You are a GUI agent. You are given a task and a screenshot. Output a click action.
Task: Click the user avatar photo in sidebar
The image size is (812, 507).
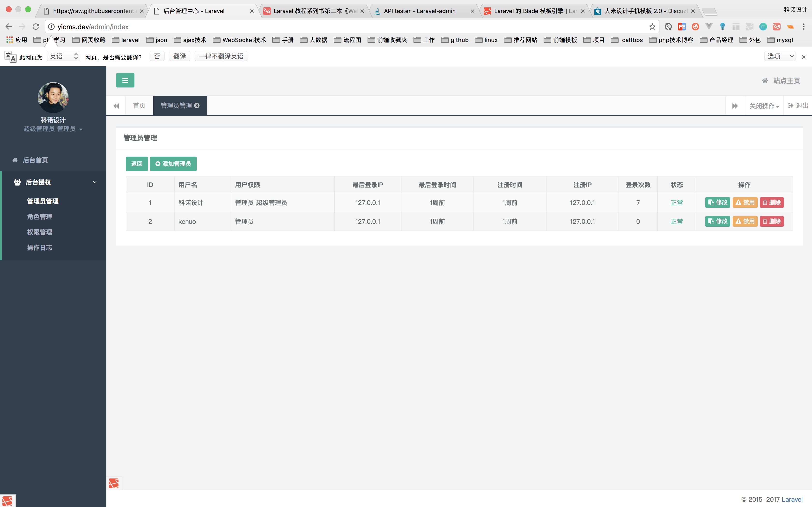[53, 98]
